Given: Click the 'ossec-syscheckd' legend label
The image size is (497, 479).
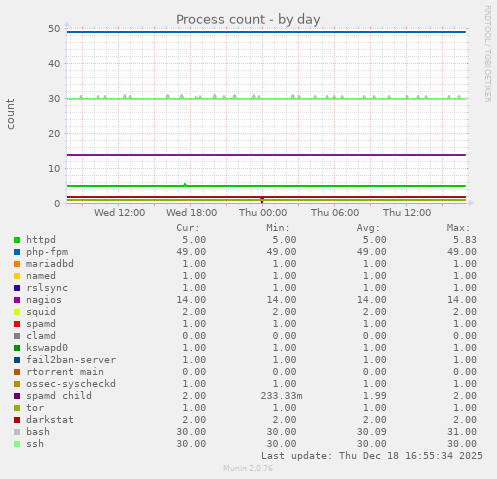Looking at the screenshot, I should (71, 384).
